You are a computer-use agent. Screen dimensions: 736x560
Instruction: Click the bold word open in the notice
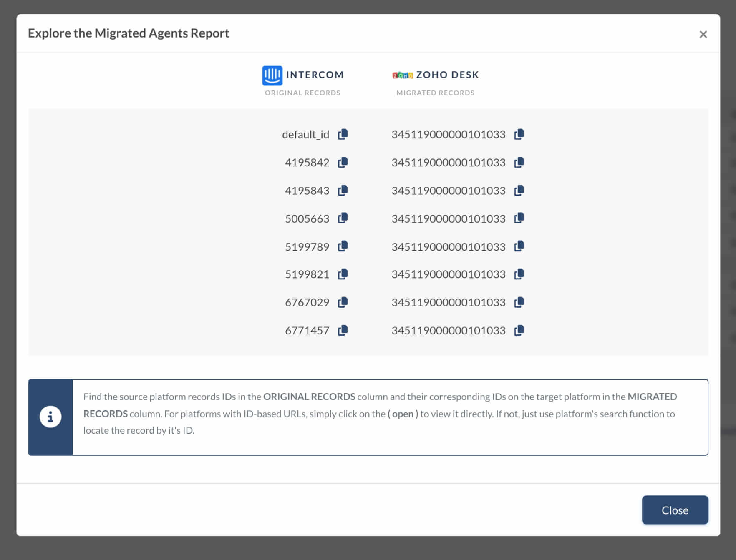(x=403, y=414)
